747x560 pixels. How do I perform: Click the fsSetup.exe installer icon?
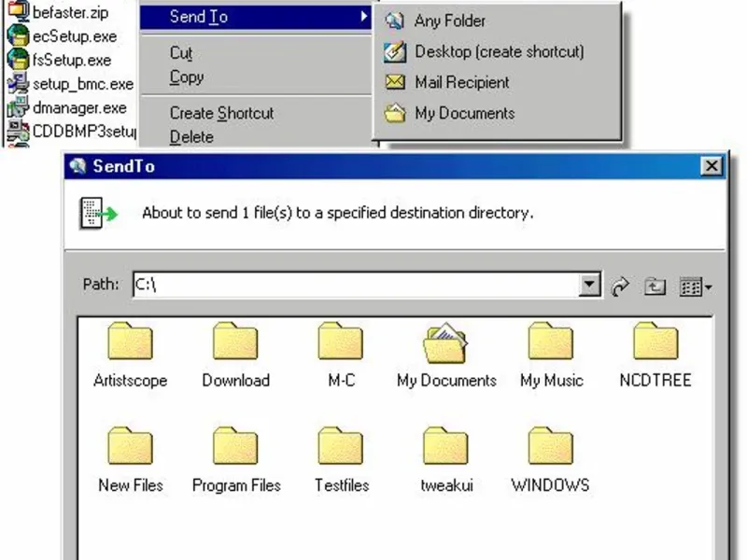pos(19,60)
